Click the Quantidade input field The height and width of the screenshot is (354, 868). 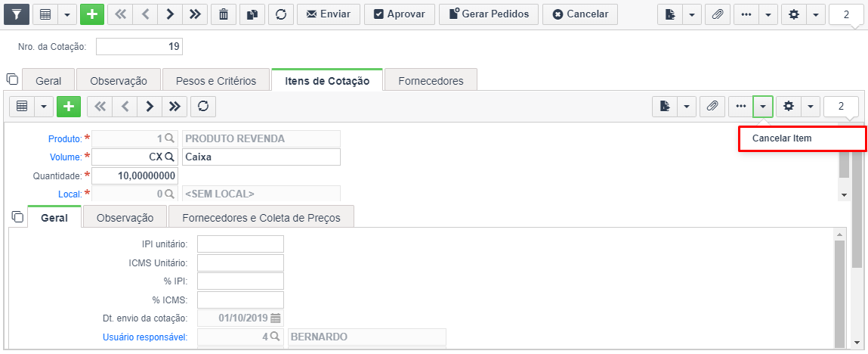pos(134,176)
